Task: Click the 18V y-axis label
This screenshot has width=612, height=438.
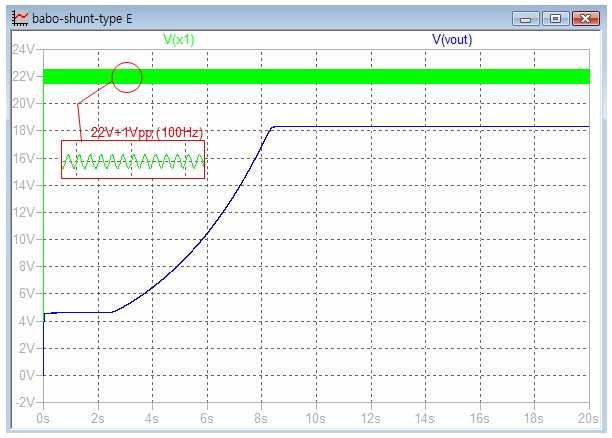Action: [23, 130]
